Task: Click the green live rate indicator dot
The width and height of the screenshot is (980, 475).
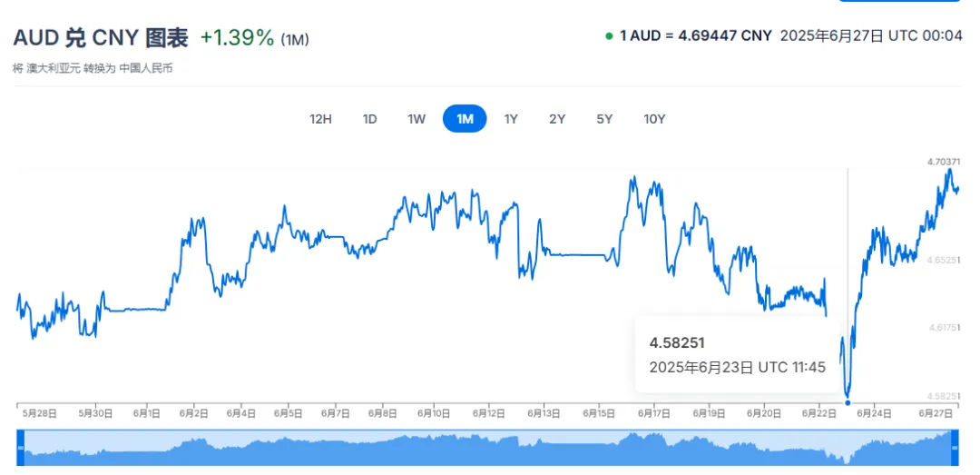Action: [609, 35]
